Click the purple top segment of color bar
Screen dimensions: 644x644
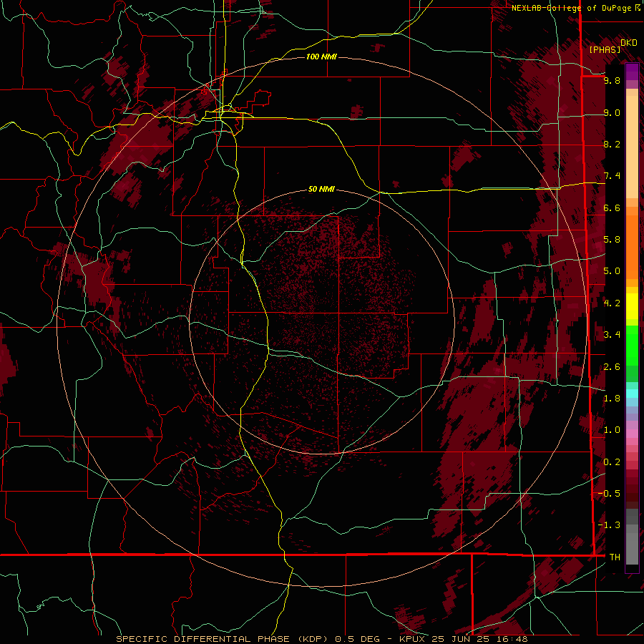(x=632, y=72)
